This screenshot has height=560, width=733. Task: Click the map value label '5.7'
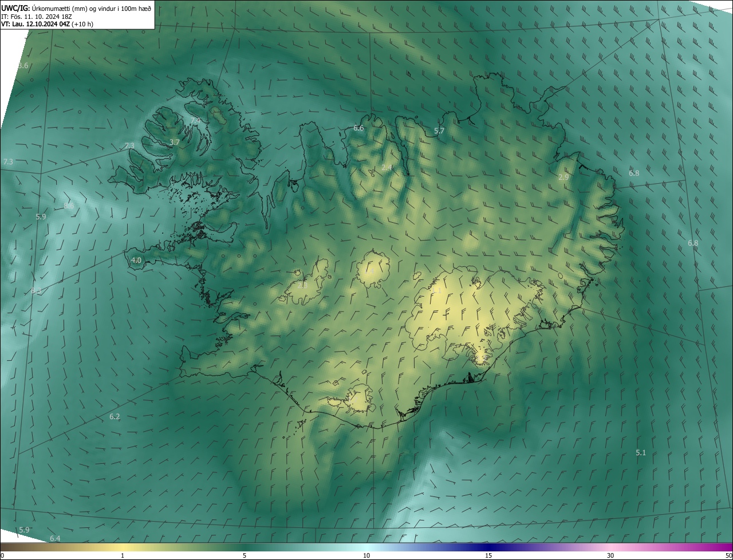coord(439,131)
